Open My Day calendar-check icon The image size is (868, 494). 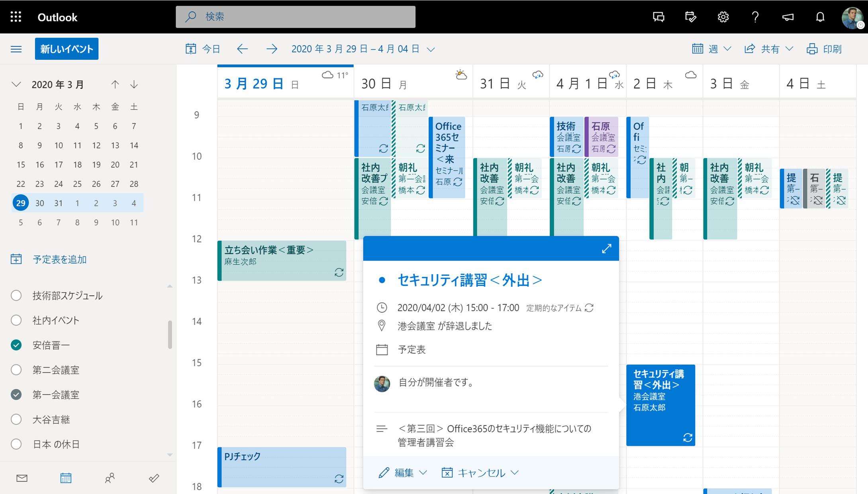(690, 17)
